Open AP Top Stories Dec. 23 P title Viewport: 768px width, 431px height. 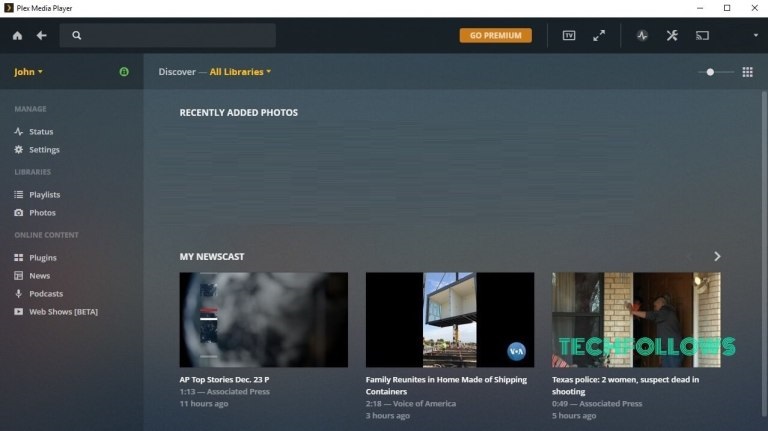coord(224,380)
